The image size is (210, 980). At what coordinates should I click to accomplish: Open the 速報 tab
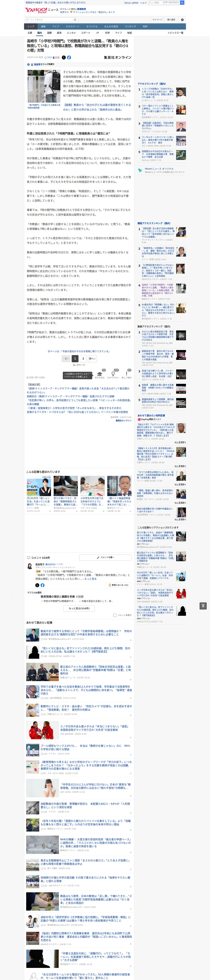click(x=43, y=27)
